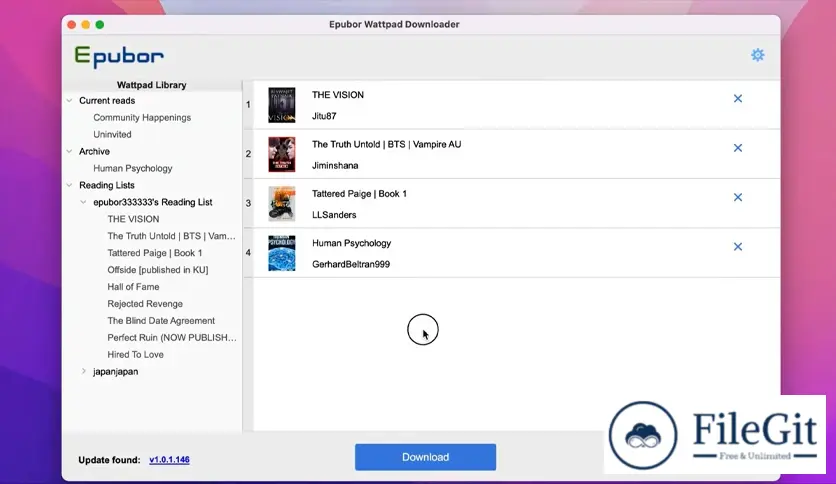Select Uninvited under Current reads
This screenshot has width=836, height=484.
tap(112, 134)
